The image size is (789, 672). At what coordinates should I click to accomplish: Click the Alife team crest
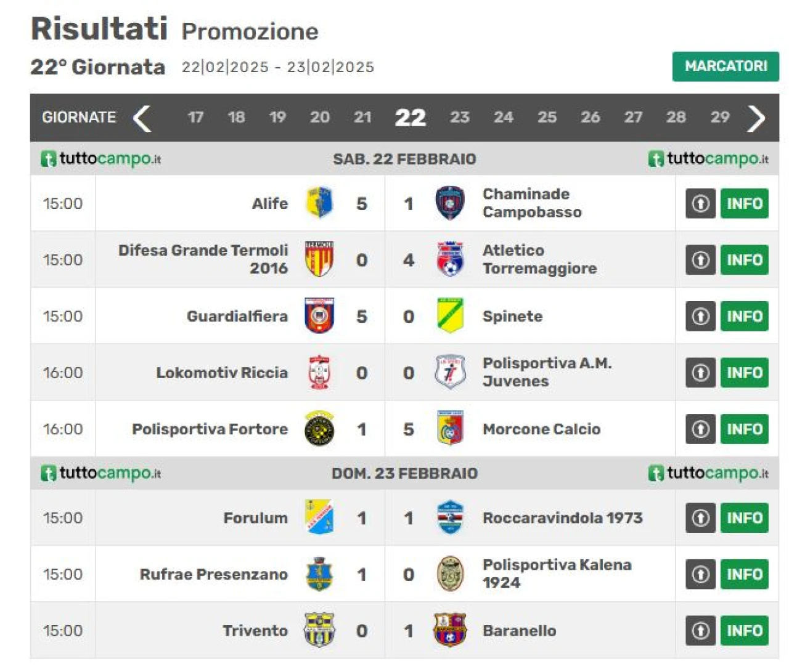coord(319,203)
